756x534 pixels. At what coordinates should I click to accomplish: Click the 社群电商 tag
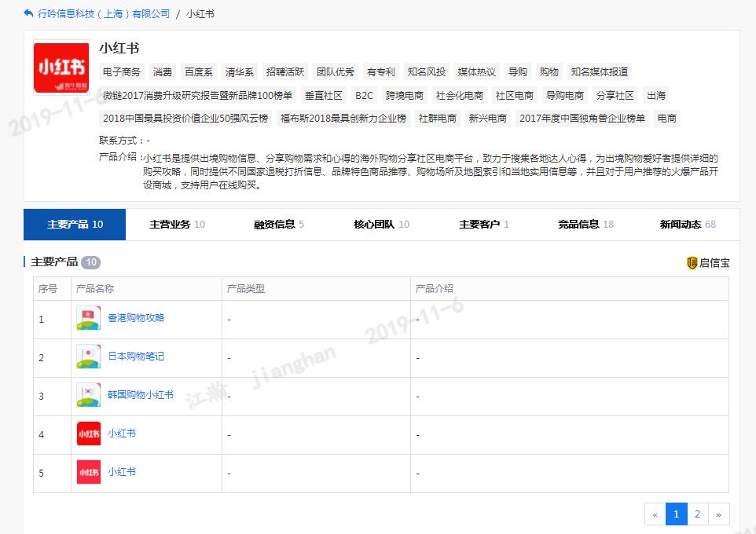pyautogui.click(x=437, y=118)
